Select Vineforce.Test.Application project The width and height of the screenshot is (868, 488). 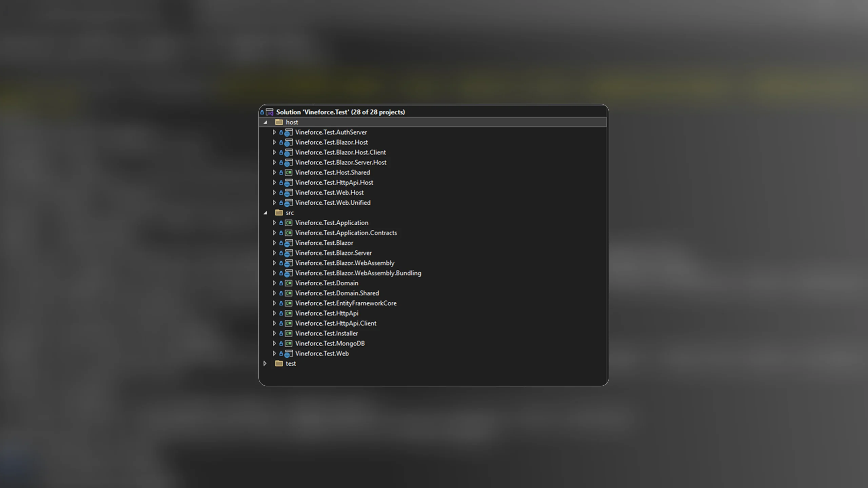click(x=332, y=223)
